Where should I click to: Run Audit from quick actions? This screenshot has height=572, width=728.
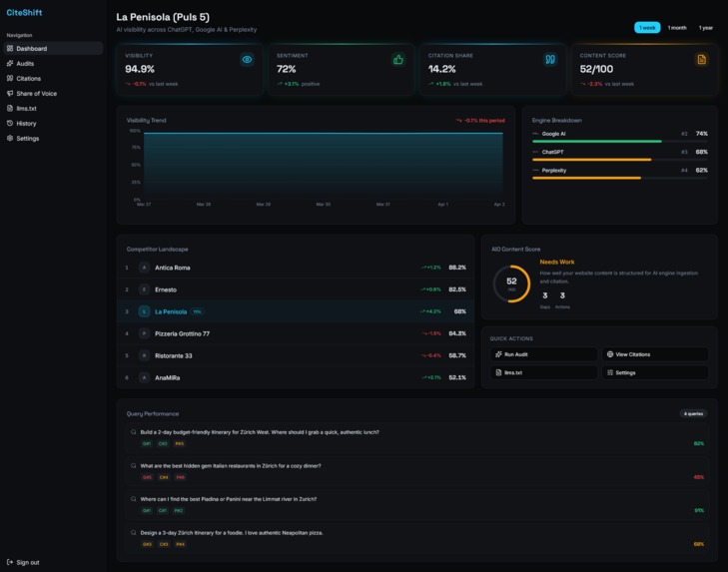(543, 354)
